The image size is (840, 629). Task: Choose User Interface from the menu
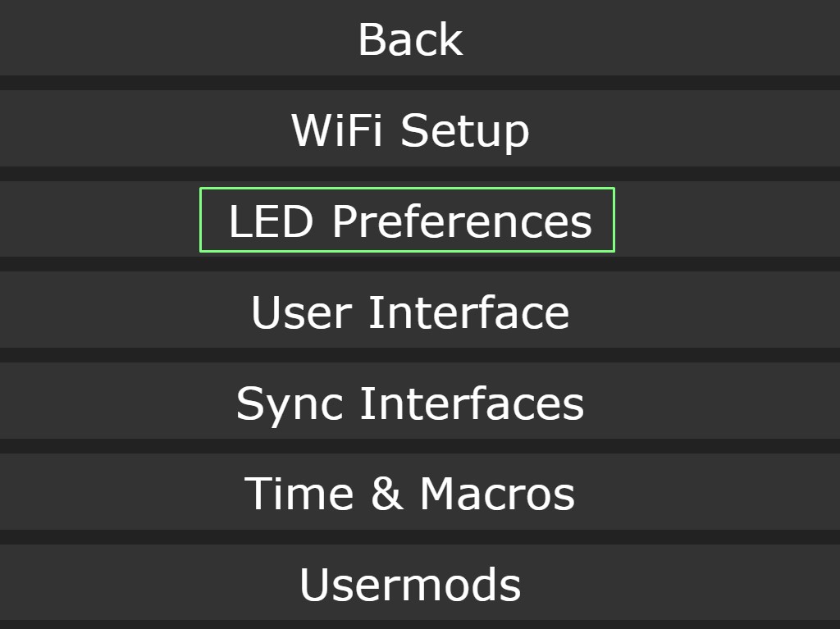[x=410, y=312]
